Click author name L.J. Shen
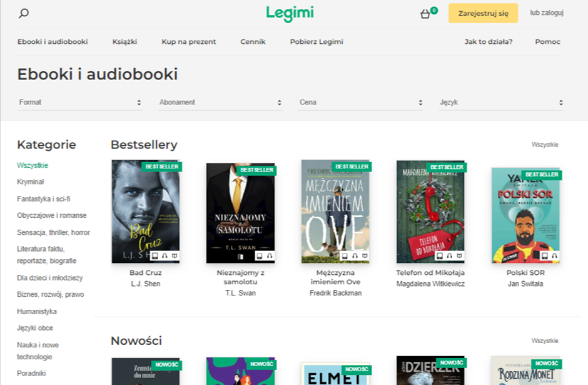The height and width of the screenshot is (385, 588). click(x=146, y=284)
